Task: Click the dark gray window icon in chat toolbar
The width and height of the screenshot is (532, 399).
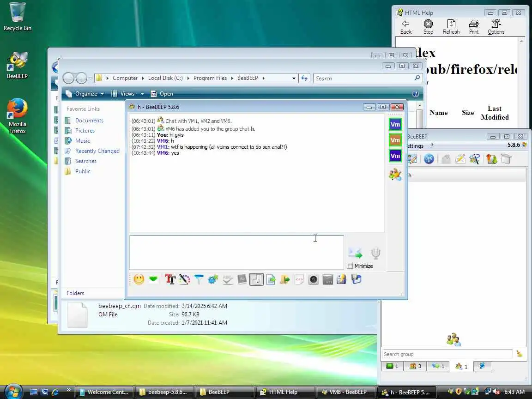Action: pyautogui.click(x=328, y=279)
